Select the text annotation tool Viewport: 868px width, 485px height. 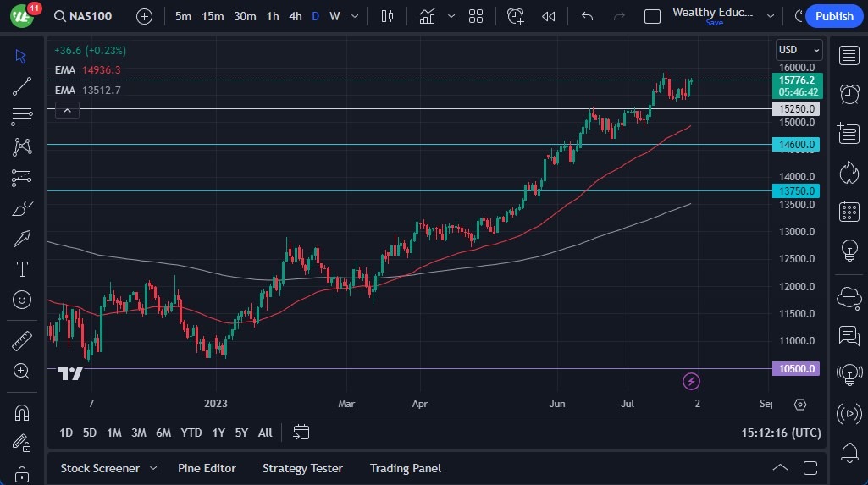(22, 269)
